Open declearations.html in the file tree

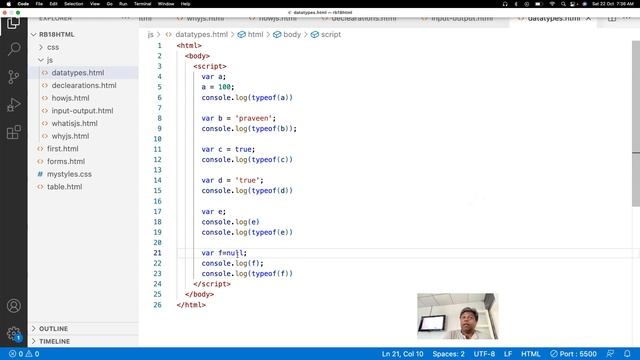coord(84,85)
